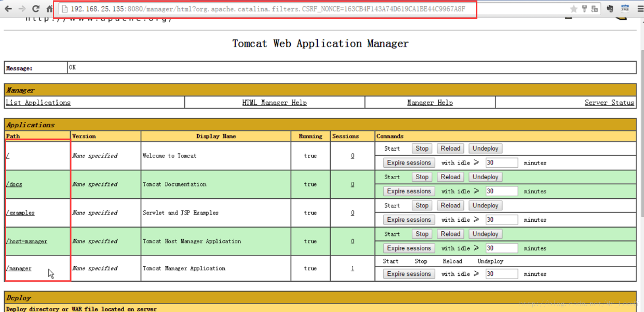Expire sessions for /manager
The image size is (644, 312).
409,274
